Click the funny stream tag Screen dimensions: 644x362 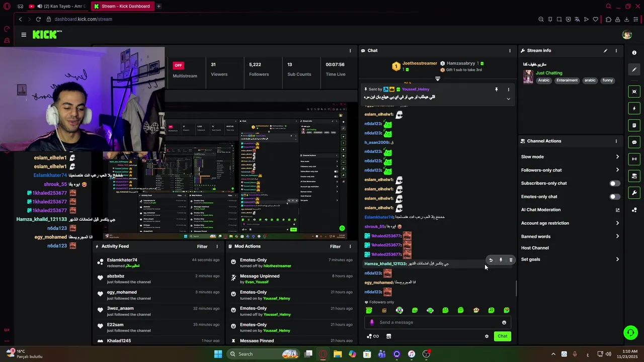[608, 80]
